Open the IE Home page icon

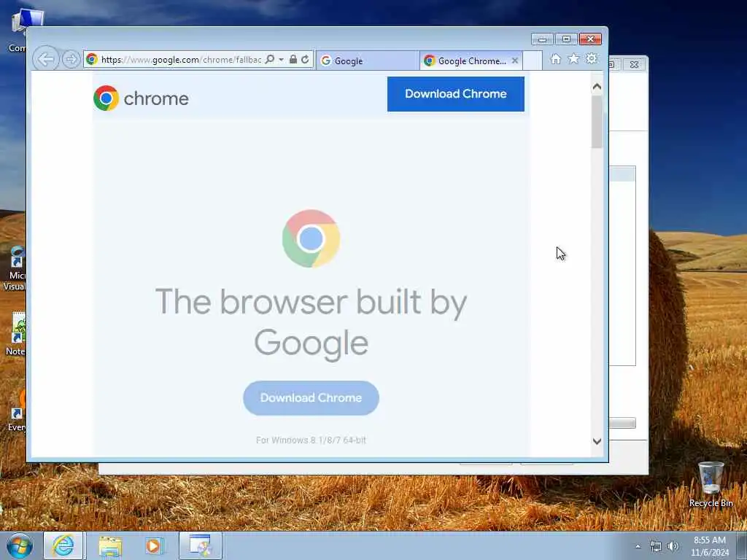[x=555, y=59]
